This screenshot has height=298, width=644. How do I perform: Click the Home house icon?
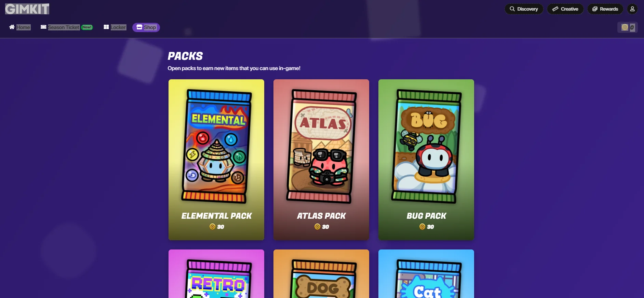(x=12, y=27)
